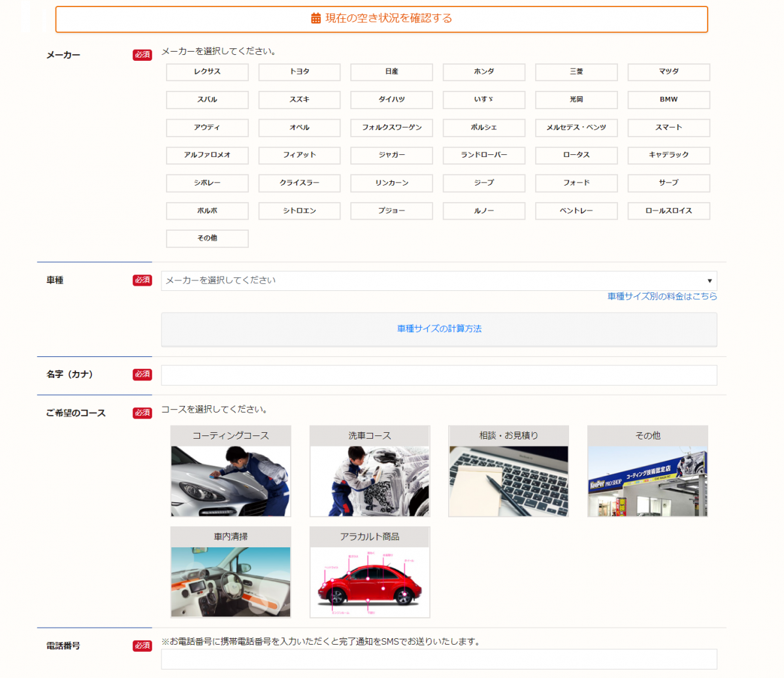Choose the 車内清掃 car interior image

click(231, 581)
